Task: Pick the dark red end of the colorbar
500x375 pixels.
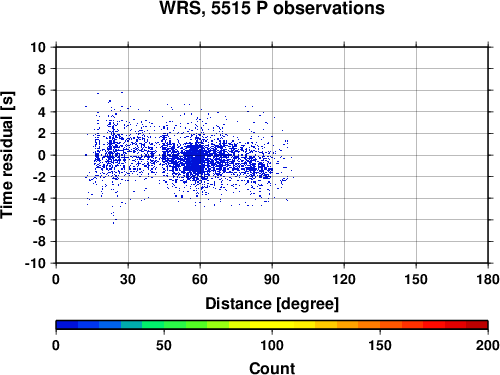Action: pos(477,325)
